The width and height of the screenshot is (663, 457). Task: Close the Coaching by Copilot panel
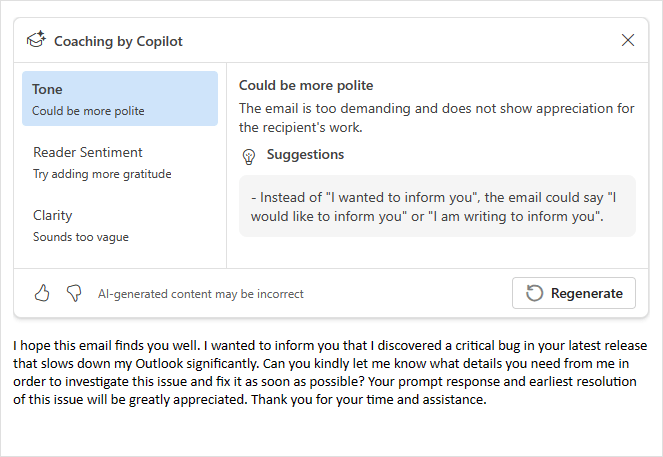pos(628,41)
